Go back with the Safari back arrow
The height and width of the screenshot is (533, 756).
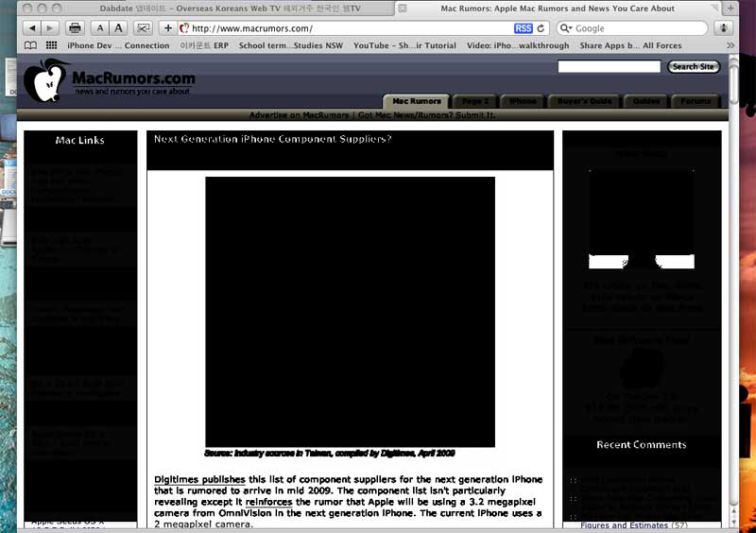click(32, 28)
